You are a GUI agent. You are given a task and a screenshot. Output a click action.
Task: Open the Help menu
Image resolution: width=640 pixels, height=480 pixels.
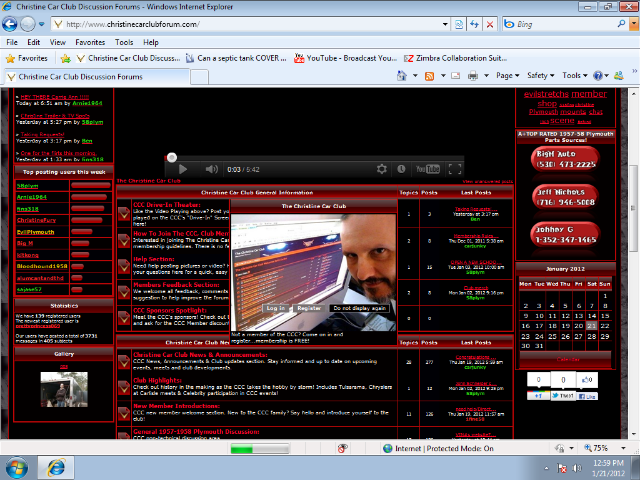click(151, 42)
